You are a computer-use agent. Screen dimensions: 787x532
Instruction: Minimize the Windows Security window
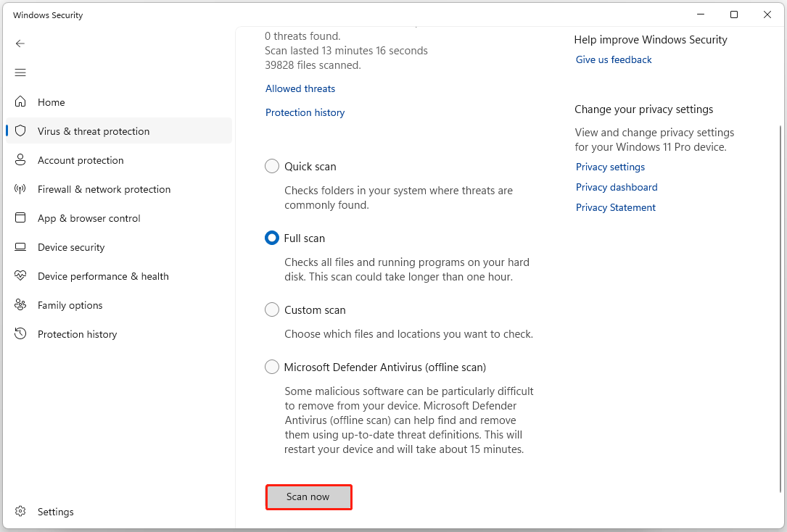click(x=701, y=14)
